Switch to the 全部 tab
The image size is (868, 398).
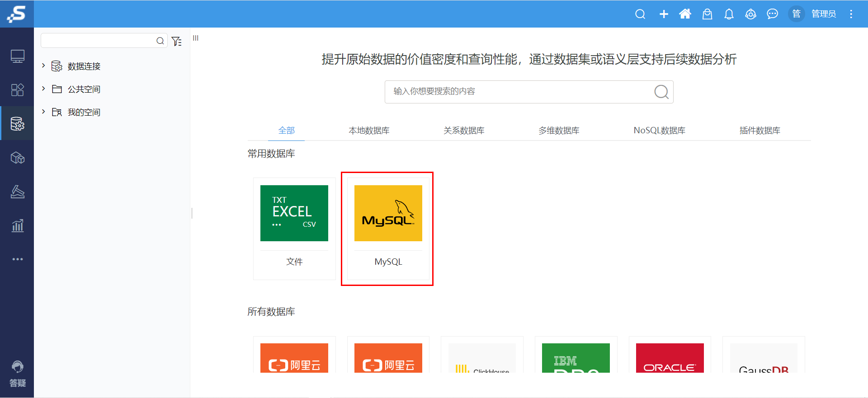point(287,131)
